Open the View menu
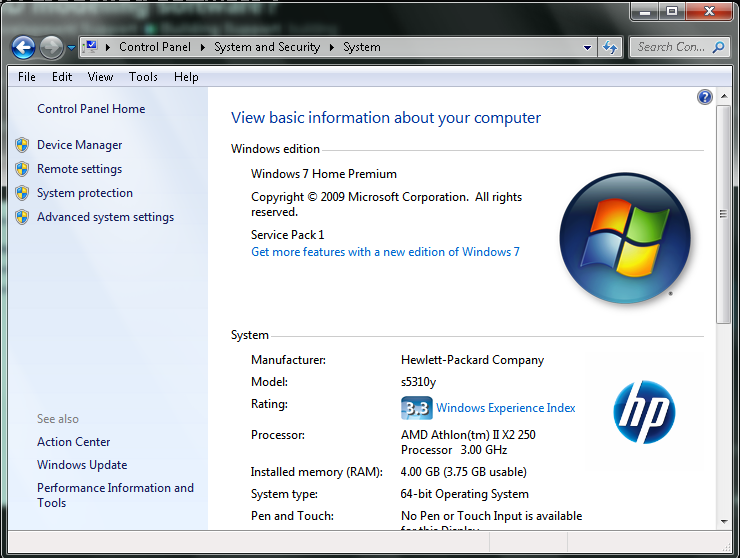 [x=100, y=77]
